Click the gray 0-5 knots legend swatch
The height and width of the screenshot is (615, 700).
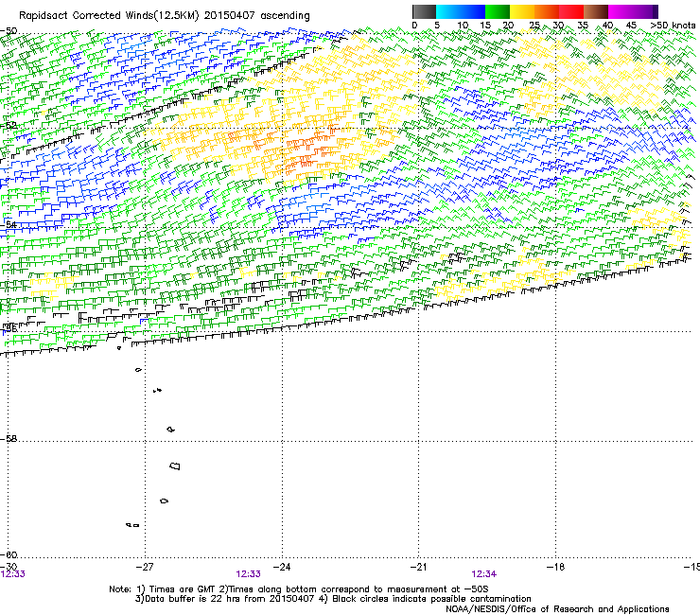(x=424, y=11)
